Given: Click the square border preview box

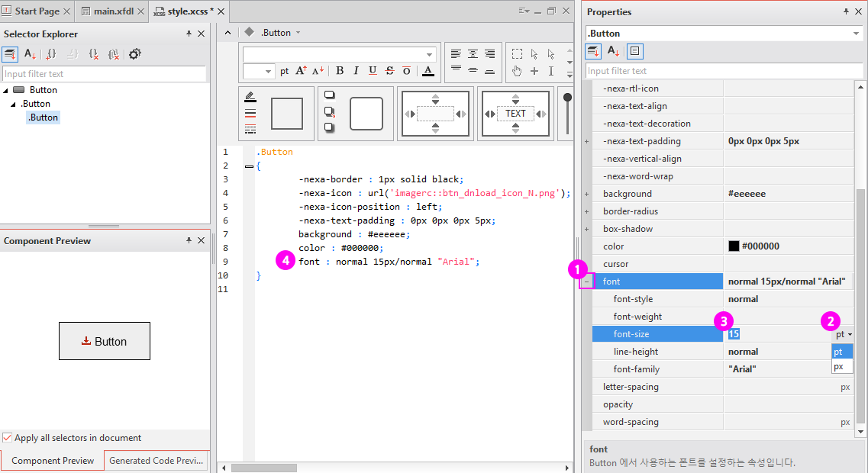Looking at the screenshot, I should tap(287, 114).
